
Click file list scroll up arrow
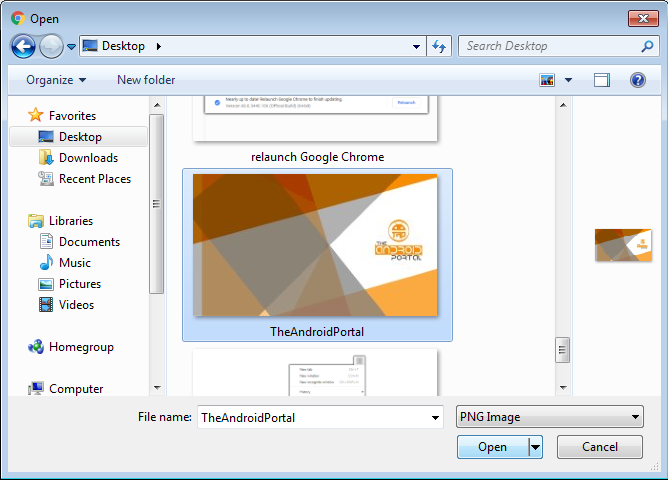(563, 105)
